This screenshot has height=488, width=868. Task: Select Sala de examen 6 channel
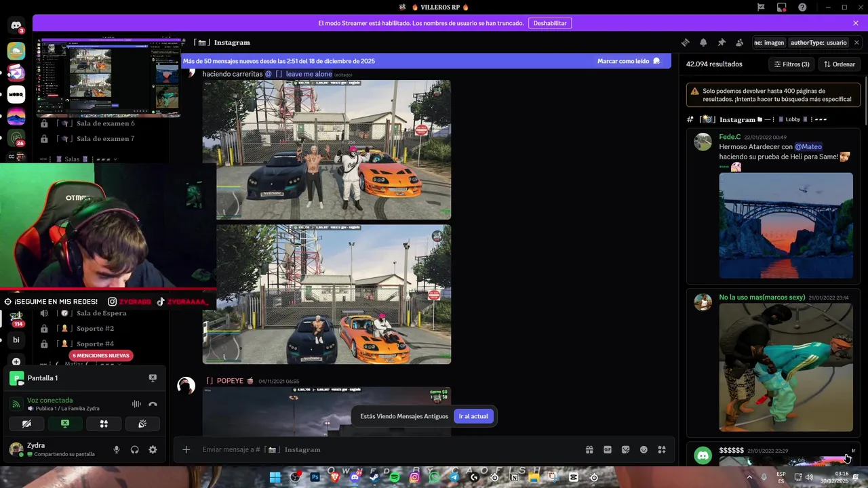[x=101, y=123]
